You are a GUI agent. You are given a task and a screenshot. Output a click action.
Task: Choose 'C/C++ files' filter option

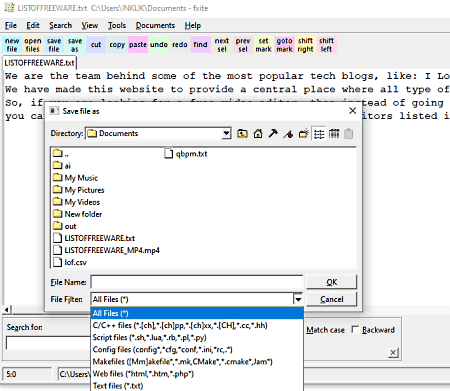(x=197, y=325)
